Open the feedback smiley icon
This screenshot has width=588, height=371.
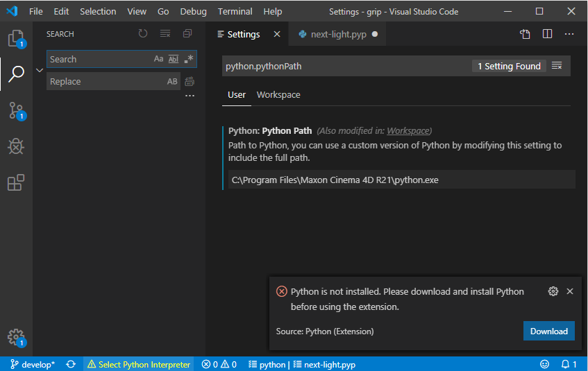coord(544,364)
